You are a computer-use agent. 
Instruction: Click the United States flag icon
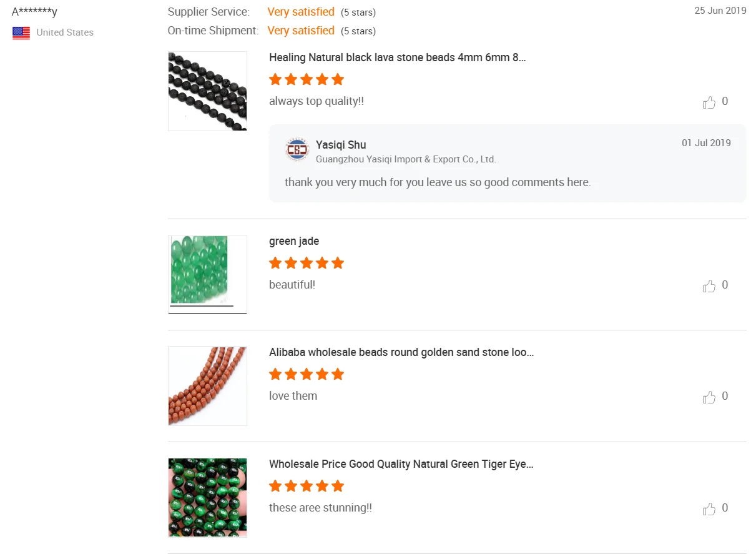point(21,33)
